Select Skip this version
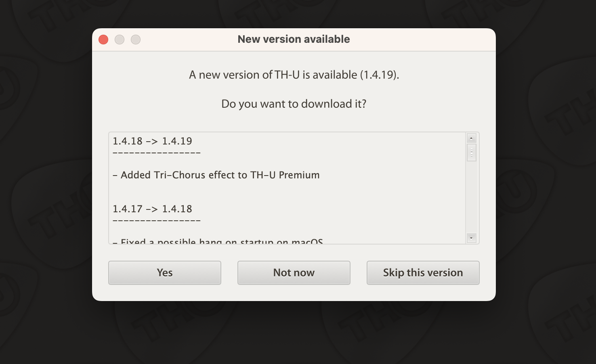 click(423, 273)
